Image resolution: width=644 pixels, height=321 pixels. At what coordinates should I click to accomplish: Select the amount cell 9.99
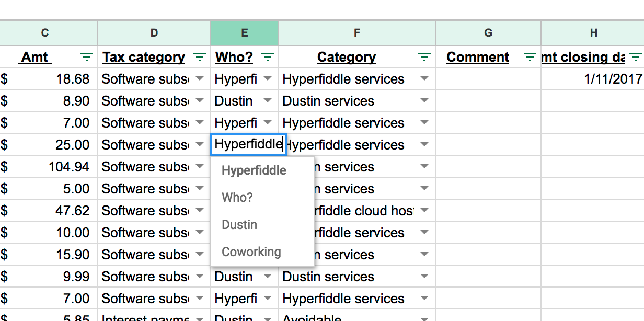(x=49, y=277)
